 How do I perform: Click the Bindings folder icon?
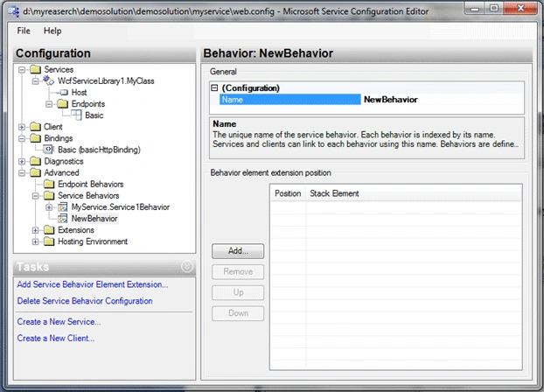[35, 138]
